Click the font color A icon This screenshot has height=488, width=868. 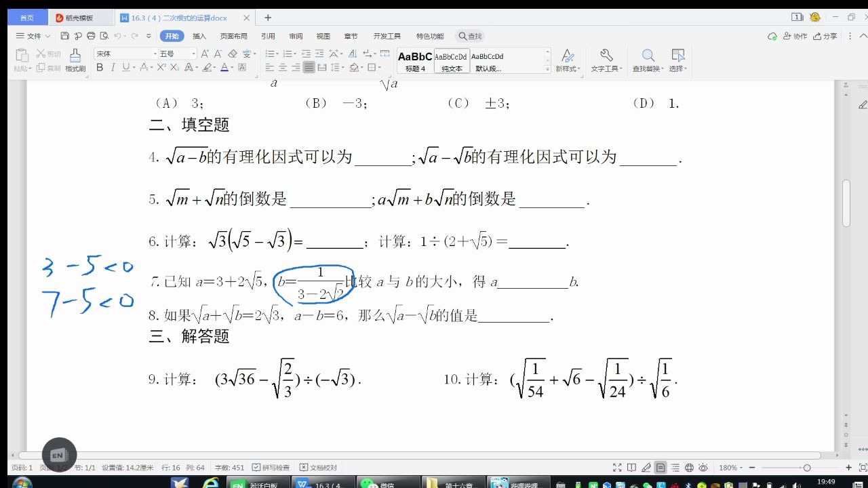(224, 67)
